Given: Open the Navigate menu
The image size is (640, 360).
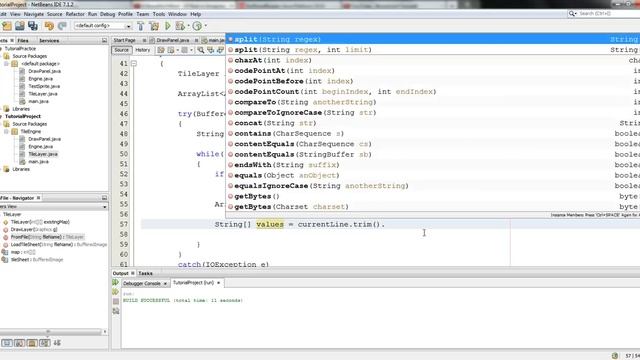Looking at the screenshot, I should click(x=34, y=14).
